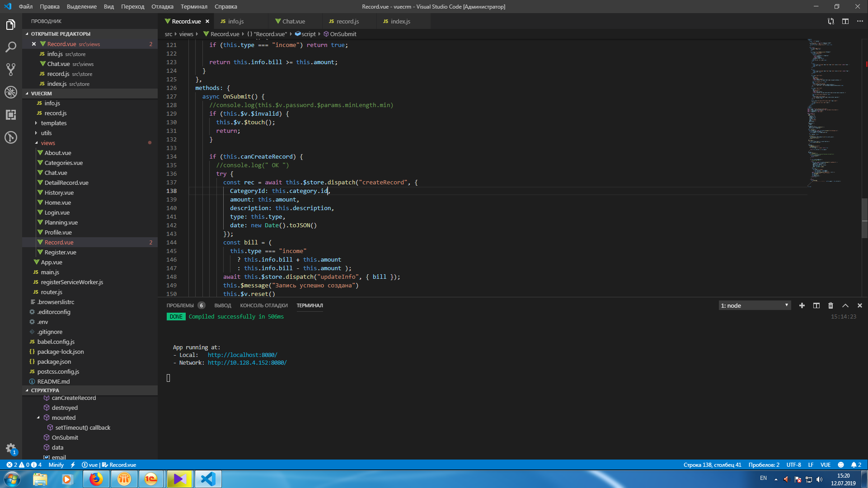Open the Extensions view icon
This screenshot has height=488, width=868.
(x=11, y=115)
